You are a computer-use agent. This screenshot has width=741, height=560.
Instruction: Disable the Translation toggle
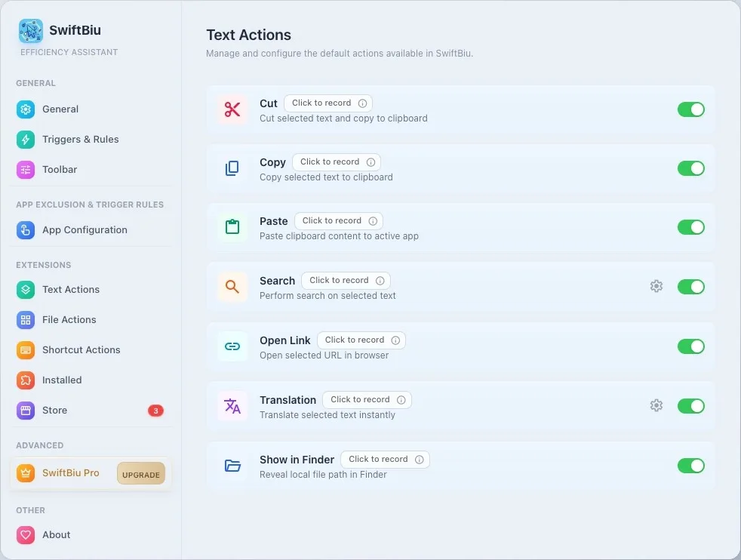coord(691,406)
